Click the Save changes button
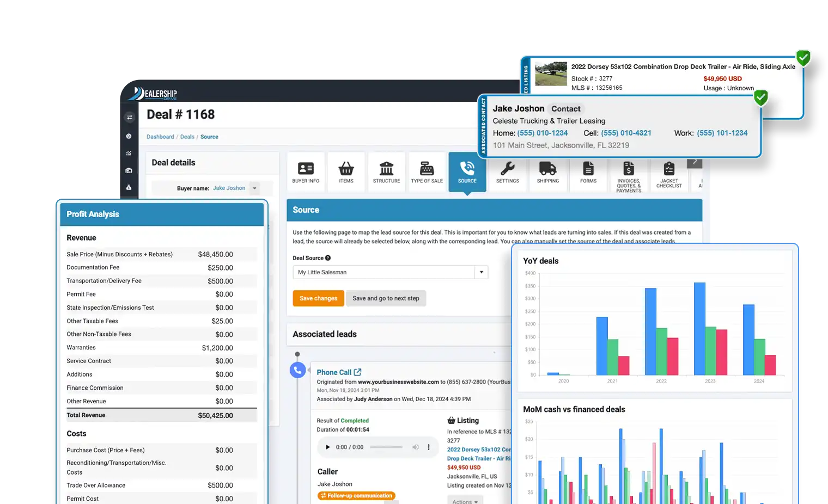The height and width of the screenshot is (504, 828). [318, 298]
